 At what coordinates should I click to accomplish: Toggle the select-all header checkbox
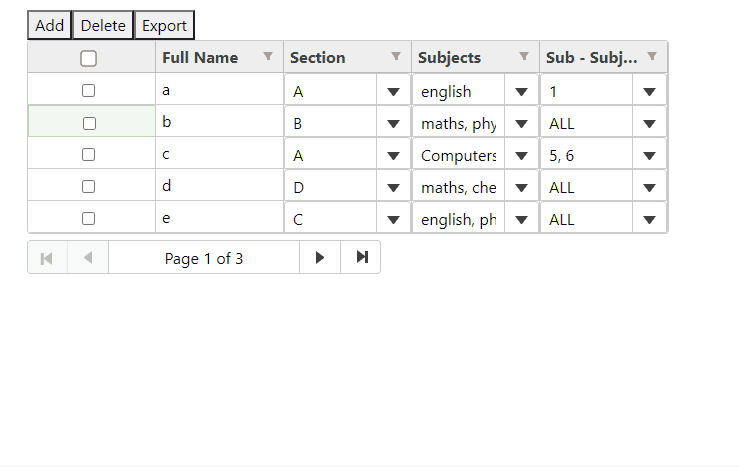89,58
